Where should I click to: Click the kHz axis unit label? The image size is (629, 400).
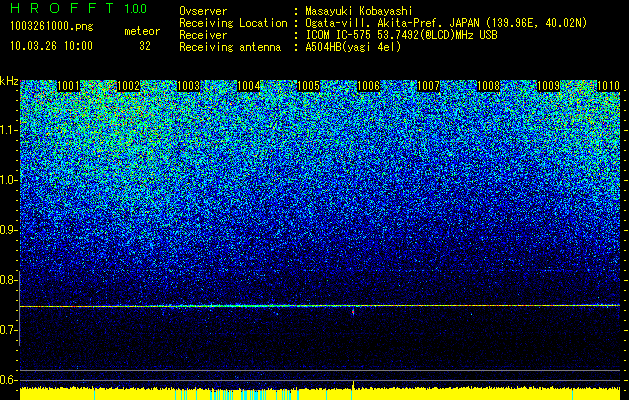coord(9,81)
